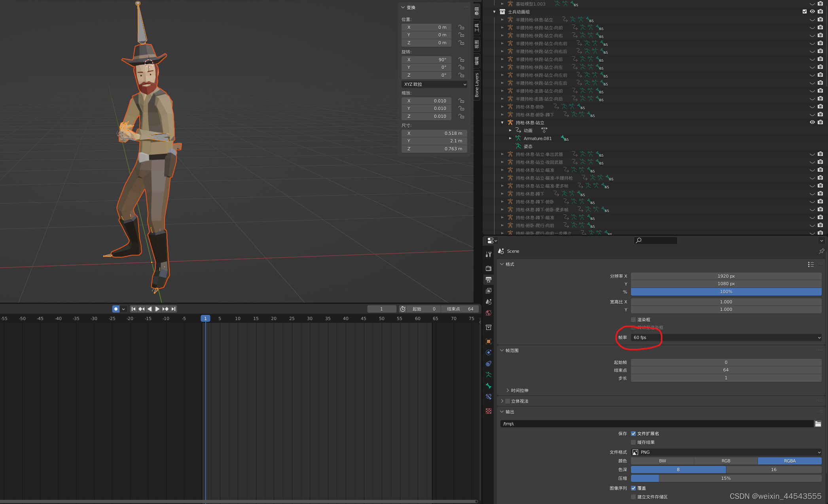Open the XYZ 欧拉 rotation mode dropdown

(434, 84)
